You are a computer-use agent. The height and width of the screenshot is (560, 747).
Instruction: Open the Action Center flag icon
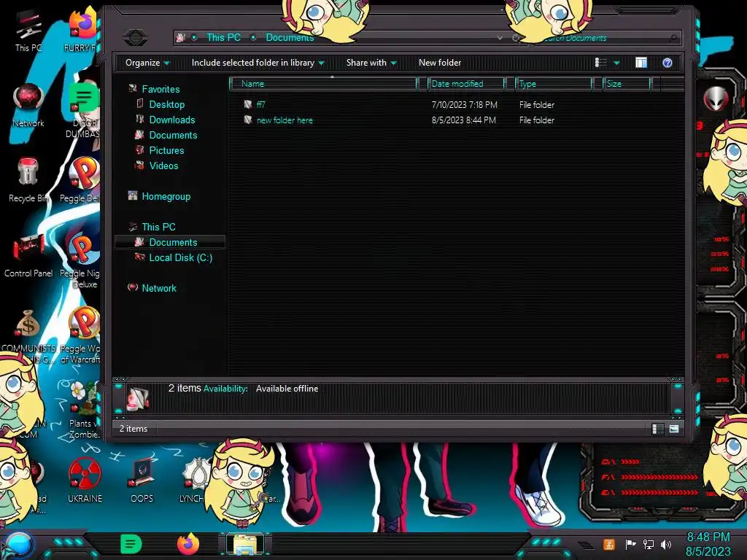(630, 544)
